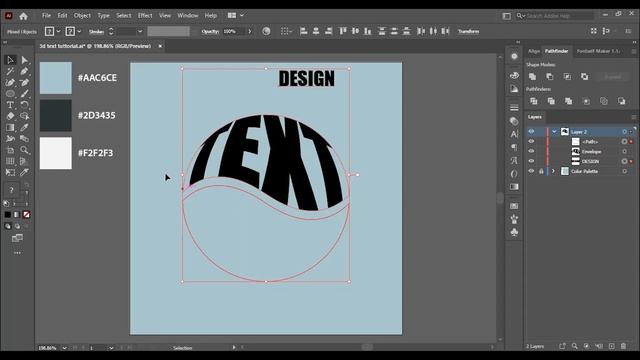Open the Pathfinder panel options menu

633,51
